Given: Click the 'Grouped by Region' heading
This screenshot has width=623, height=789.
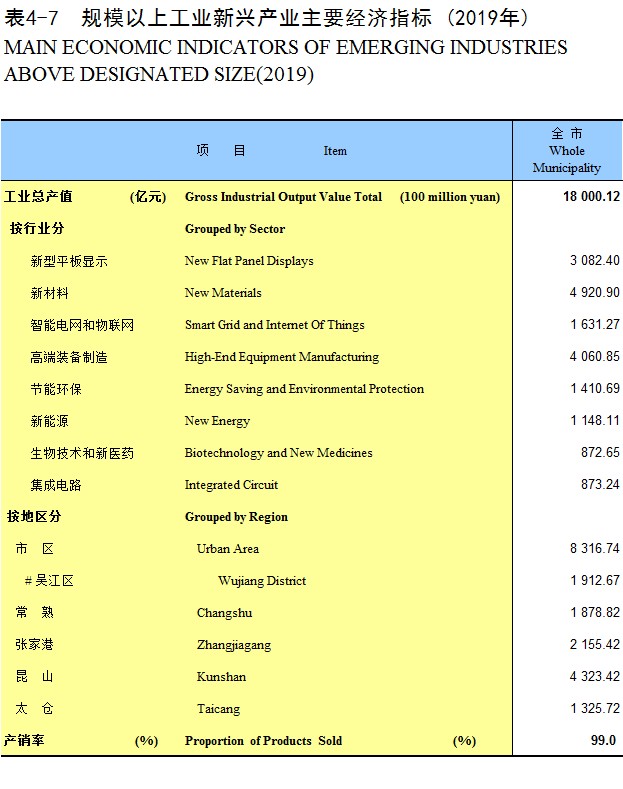Looking at the screenshot, I should click(x=237, y=517).
